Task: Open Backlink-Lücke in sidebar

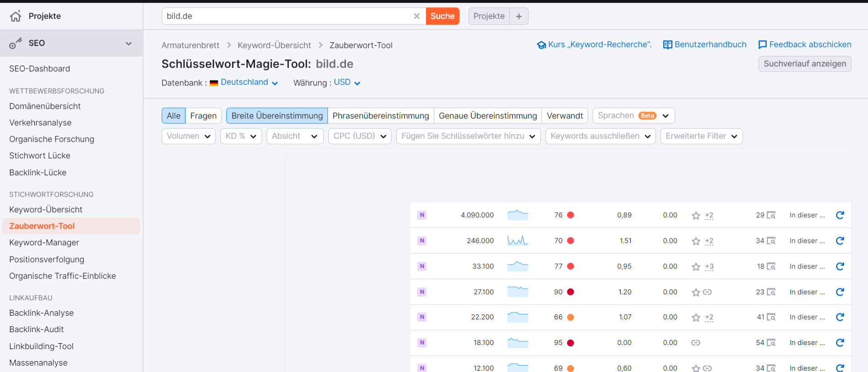Action: tap(38, 173)
